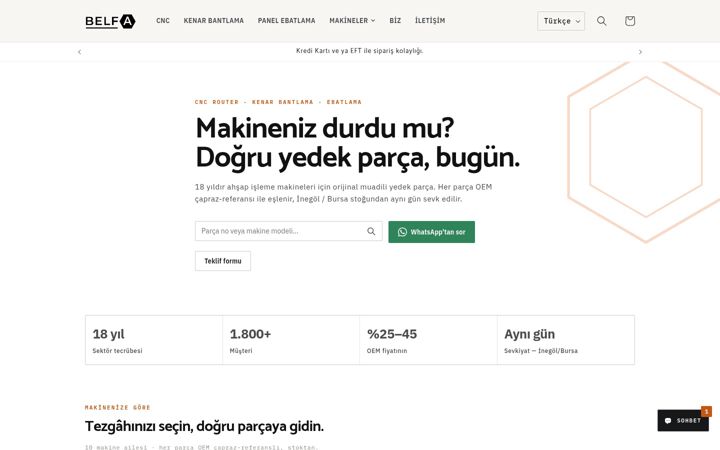The width and height of the screenshot is (720, 450).
Task: Click the Makineniz durdu mu heading
Action: tap(357, 143)
